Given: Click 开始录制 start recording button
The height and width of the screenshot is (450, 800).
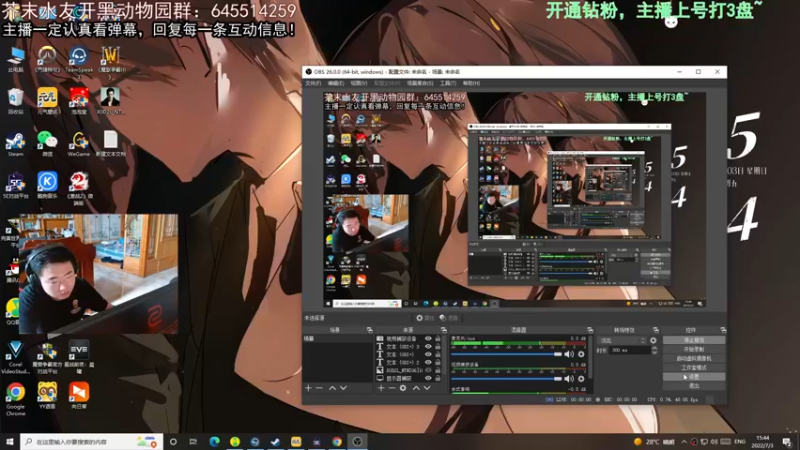Looking at the screenshot, I should point(694,349).
